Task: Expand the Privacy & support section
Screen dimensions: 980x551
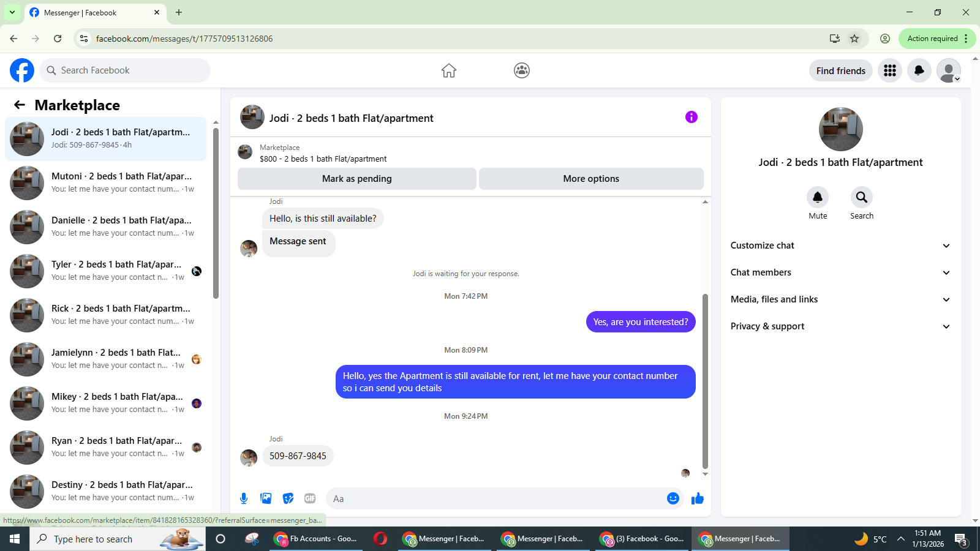Action: point(840,326)
